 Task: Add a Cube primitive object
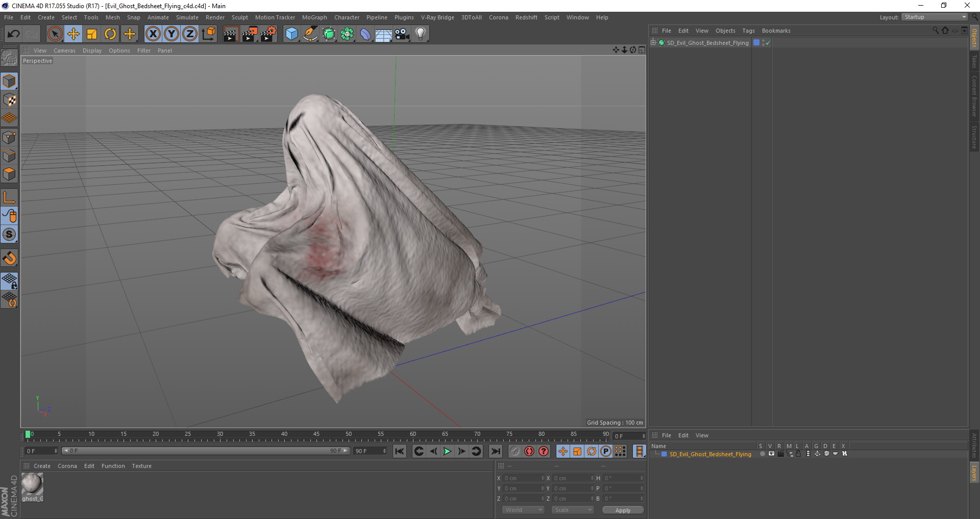[291, 34]
